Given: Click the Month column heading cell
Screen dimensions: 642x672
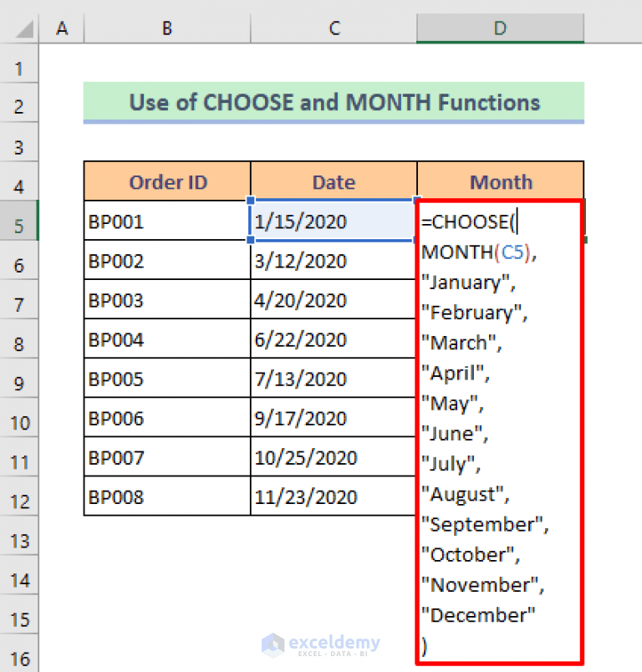Looking at the screenshot, I should point(500,181).
